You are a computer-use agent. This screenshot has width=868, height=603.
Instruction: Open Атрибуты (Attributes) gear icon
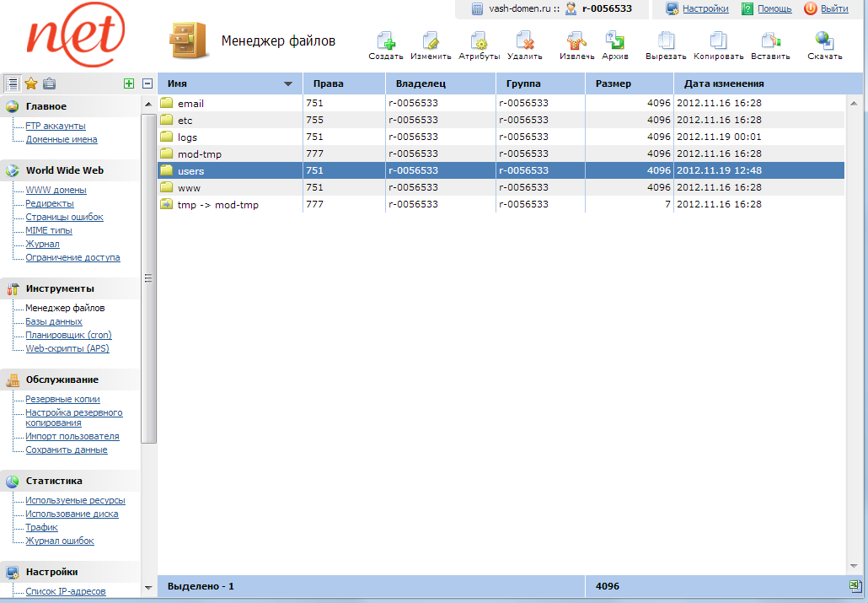479,41
